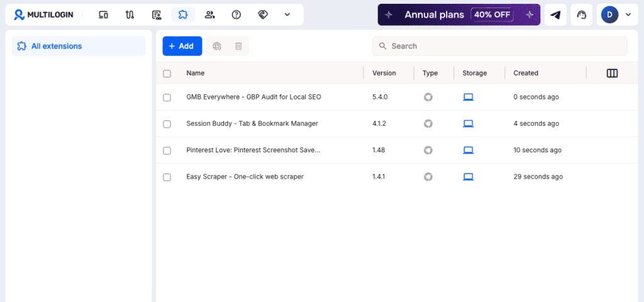Click the Multilogin logo
The image size is (644, 302).
[43, 15]
